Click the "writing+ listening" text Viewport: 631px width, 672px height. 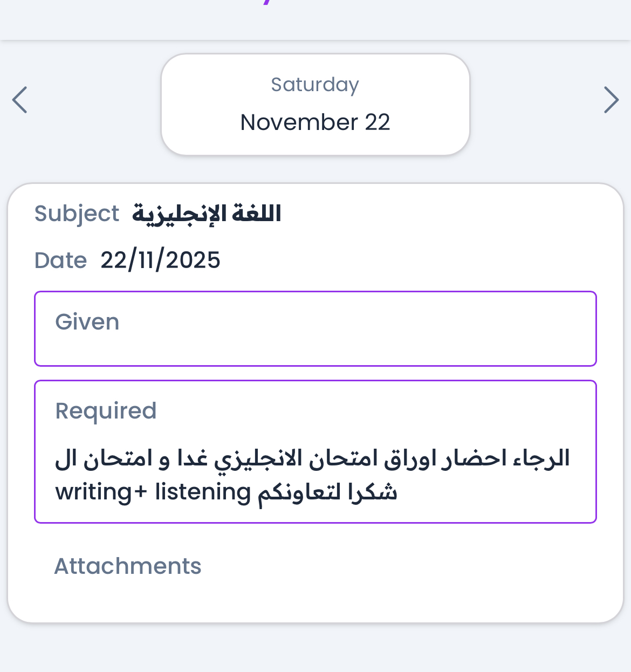[x=153, y=492]
